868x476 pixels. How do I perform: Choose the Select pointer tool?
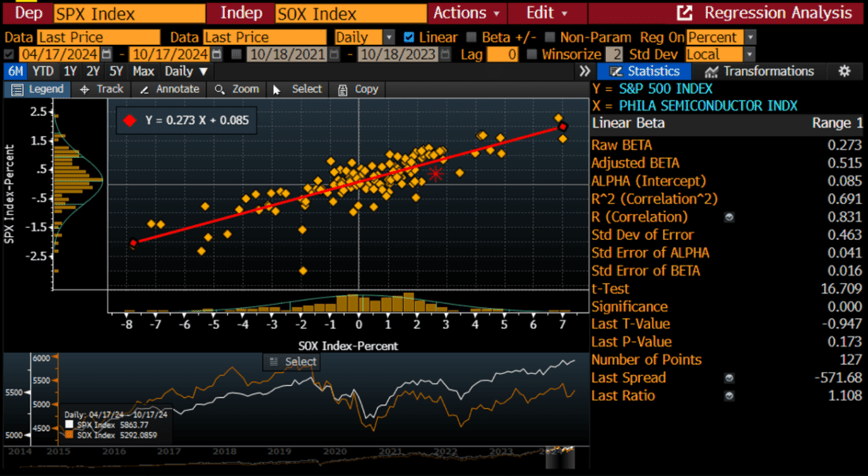point(297,89)
